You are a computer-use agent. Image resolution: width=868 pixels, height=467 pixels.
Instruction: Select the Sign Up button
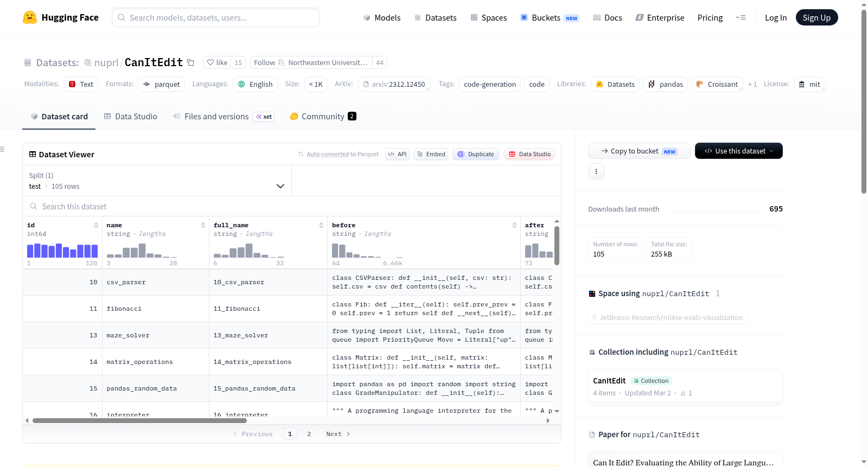(x=816, y=17)
